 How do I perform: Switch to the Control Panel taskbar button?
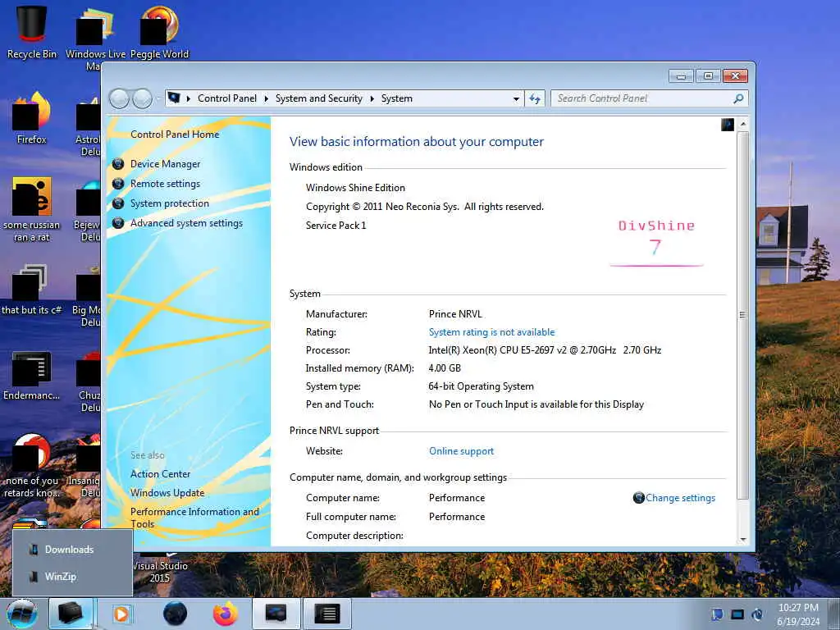click(x=276, y=614)
